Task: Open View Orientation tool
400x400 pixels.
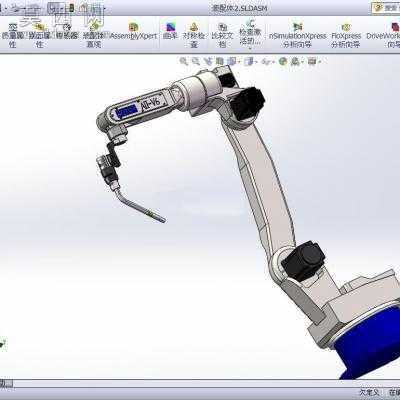Action: pyautogui.click(x=231, y=61)
